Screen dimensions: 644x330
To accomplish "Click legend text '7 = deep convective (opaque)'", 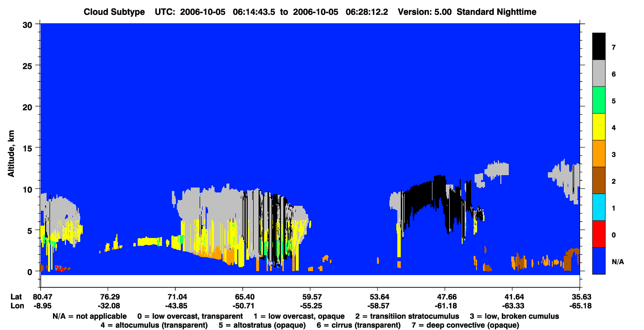I will 465,325.
